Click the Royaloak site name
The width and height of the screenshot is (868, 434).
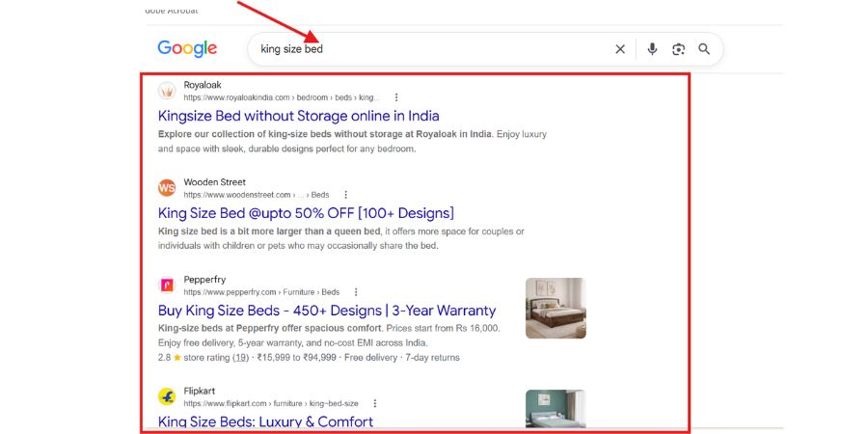pos(203,85)
